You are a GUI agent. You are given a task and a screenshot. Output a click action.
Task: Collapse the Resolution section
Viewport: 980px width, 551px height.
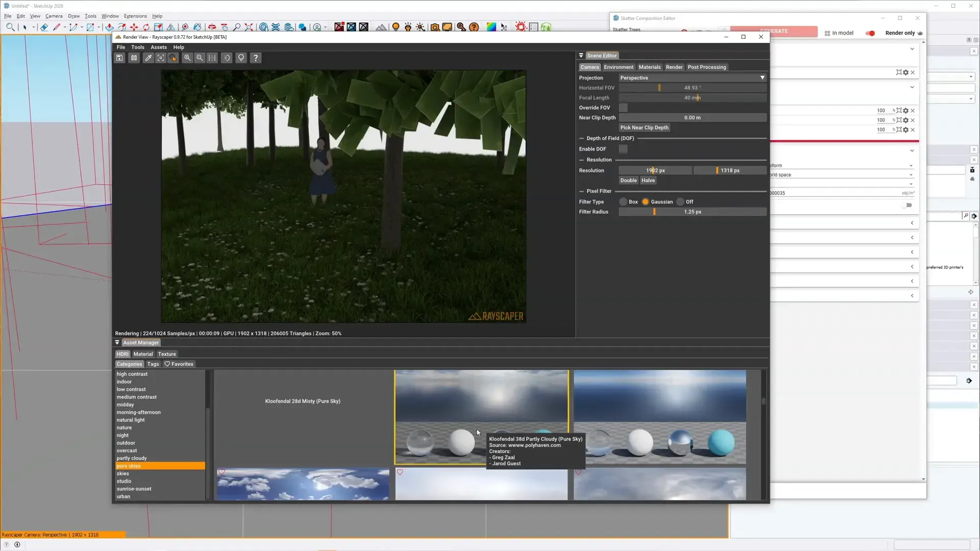[581, 160]
